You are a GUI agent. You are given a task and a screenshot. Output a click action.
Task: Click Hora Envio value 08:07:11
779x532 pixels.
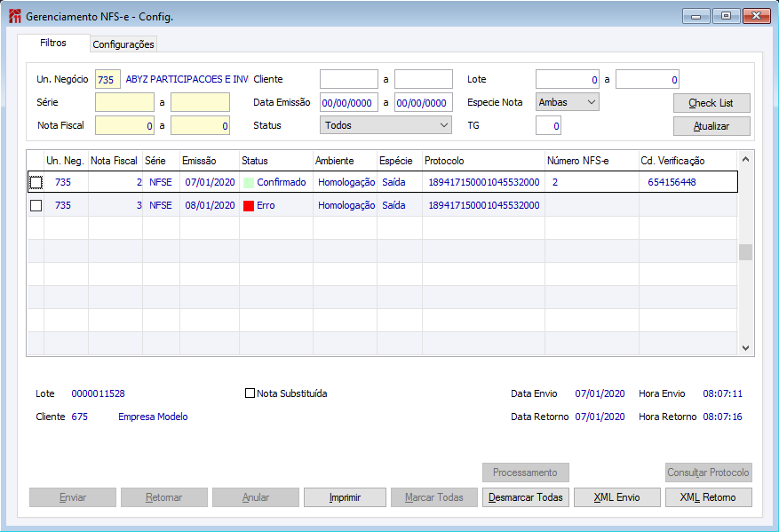click(722, 393)
